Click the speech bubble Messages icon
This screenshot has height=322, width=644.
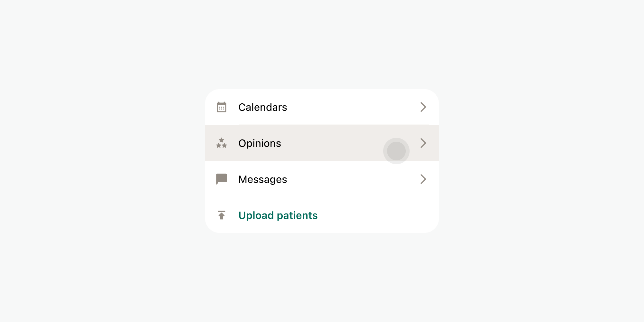222,179
